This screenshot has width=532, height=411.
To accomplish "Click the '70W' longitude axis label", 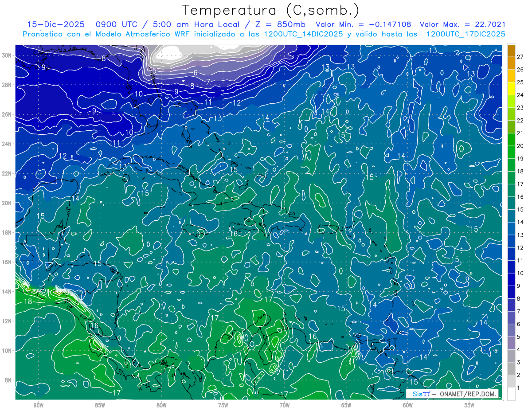I will click(285, 405).
